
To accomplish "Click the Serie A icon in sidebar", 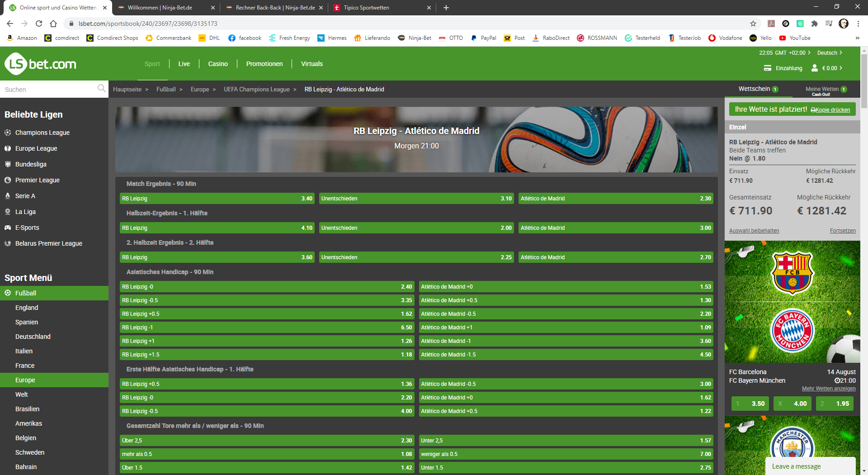I will click(x=8, y=196).
